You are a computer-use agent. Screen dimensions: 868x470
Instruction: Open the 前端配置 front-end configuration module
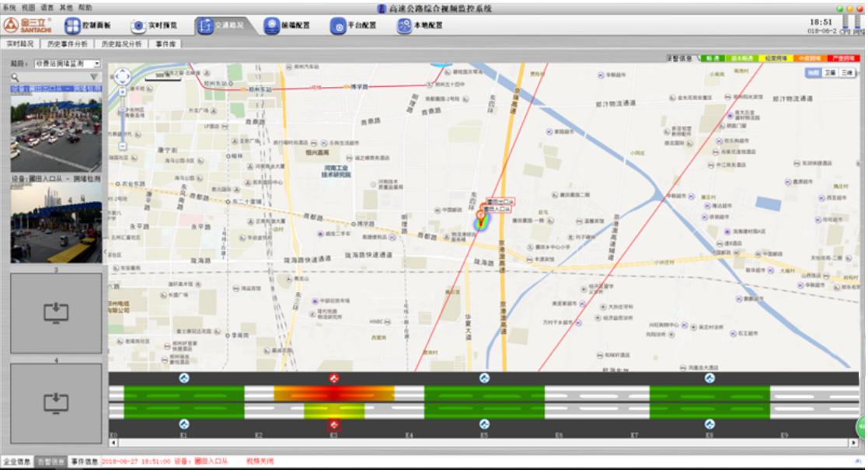(288, 26)
